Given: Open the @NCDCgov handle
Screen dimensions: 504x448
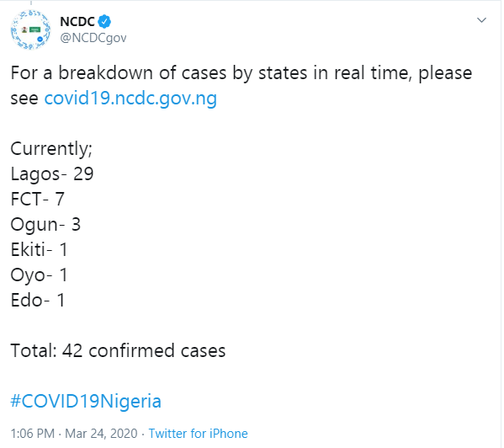Looking at the screenshot, I should (93, 38).
